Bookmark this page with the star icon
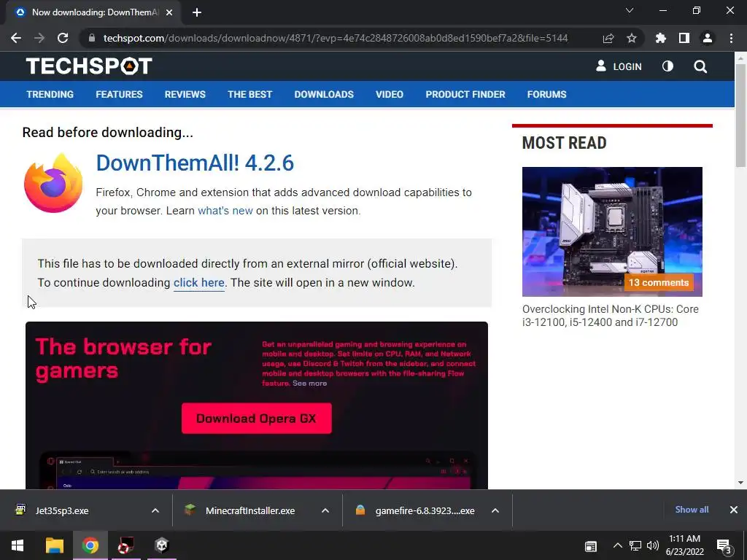 pyautogui.click(x=632, y=38)
